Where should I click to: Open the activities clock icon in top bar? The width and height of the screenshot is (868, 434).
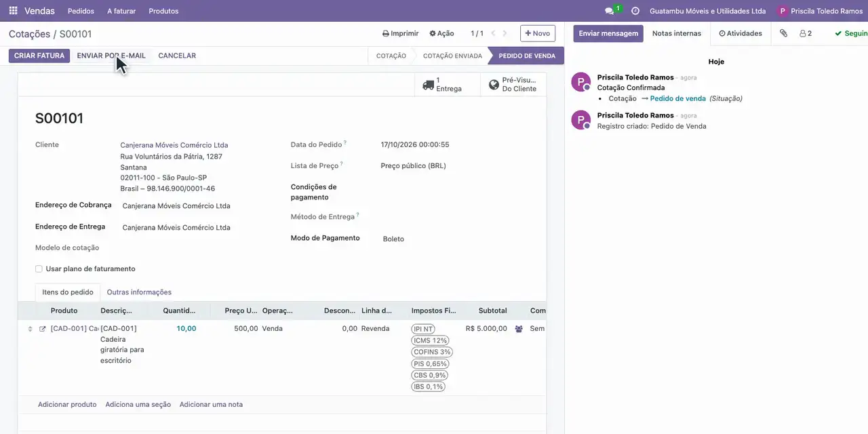coord(635,11)
